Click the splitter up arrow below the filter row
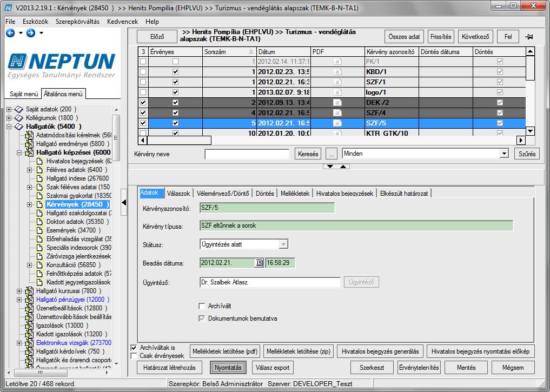The width and height of the screenshot is (550, 392). tap(343, 167)
